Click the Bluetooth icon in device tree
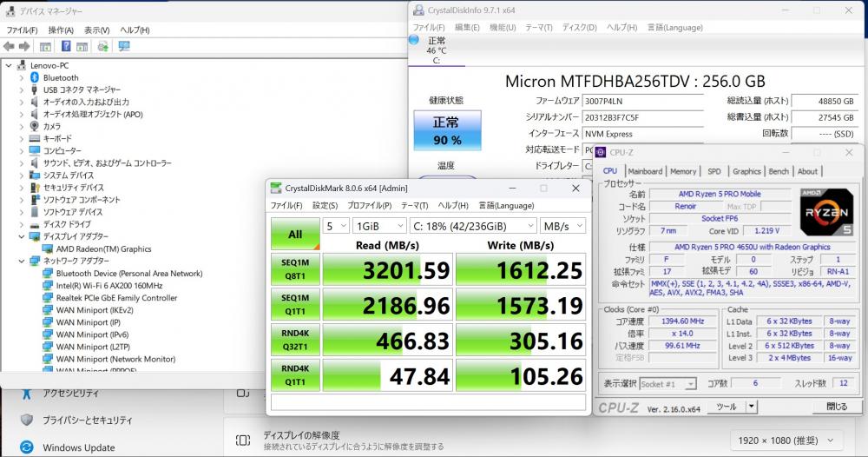 click(35, 77)
